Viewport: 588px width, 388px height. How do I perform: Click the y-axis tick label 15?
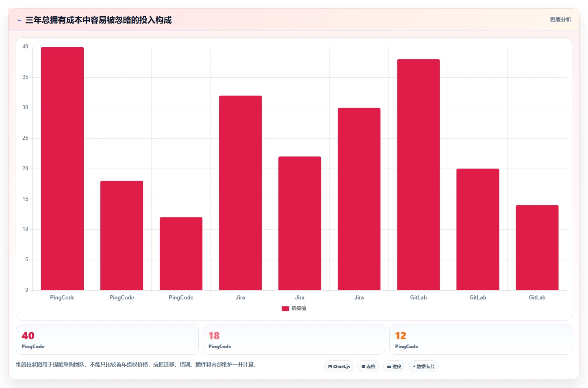25,199
